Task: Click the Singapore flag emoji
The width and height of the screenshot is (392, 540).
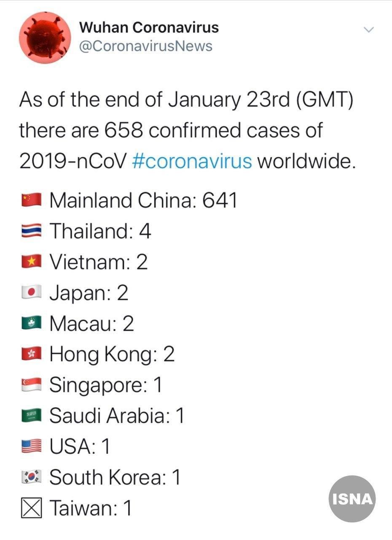Action: (31, 385)
